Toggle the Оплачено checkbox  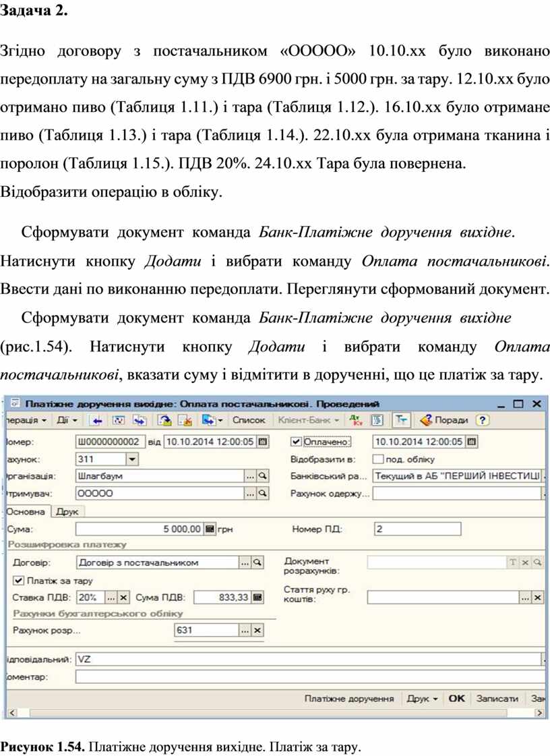click(x=296, y=442)
